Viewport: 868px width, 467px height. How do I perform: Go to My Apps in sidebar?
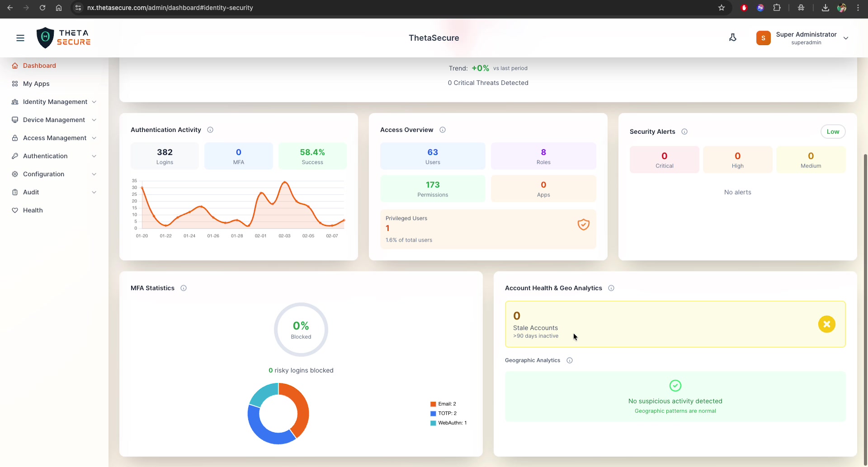click(36, 84)
